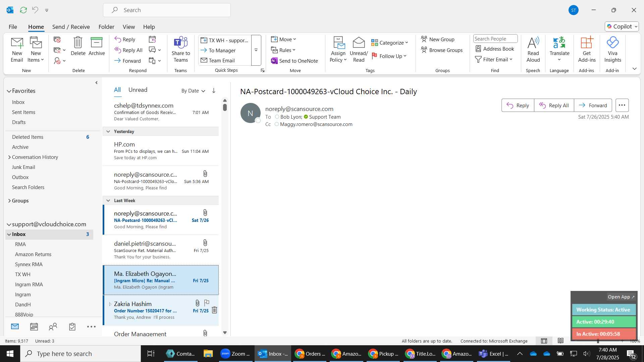The width and height of the screenshot is (644, 362).
Task: Click Get Add-ins
Action: (x=587, y=50)
